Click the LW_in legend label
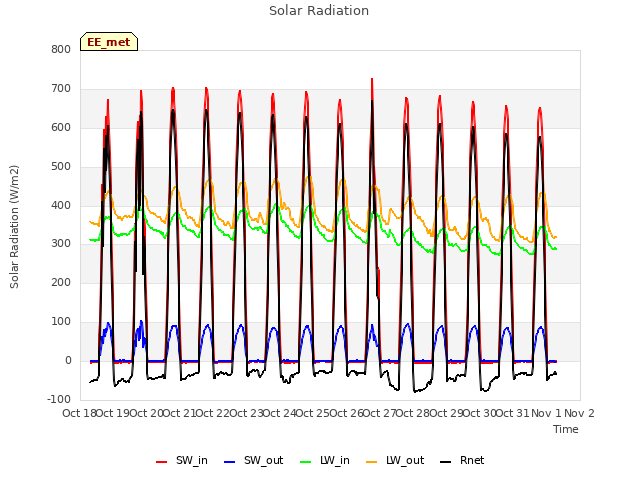 tap(335, 460)
